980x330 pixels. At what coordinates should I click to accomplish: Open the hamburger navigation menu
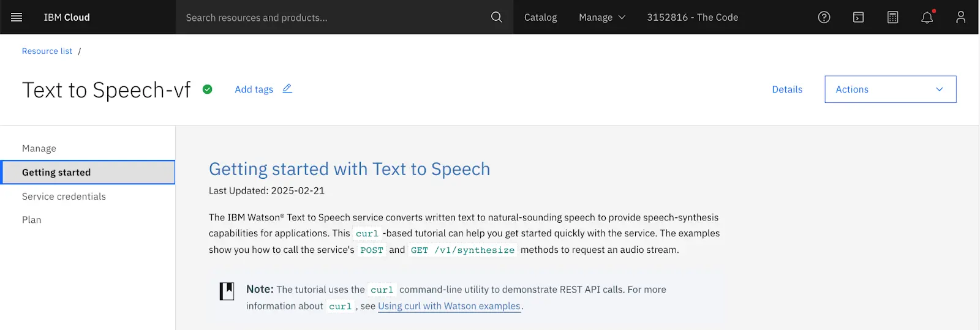coord(17,17)
